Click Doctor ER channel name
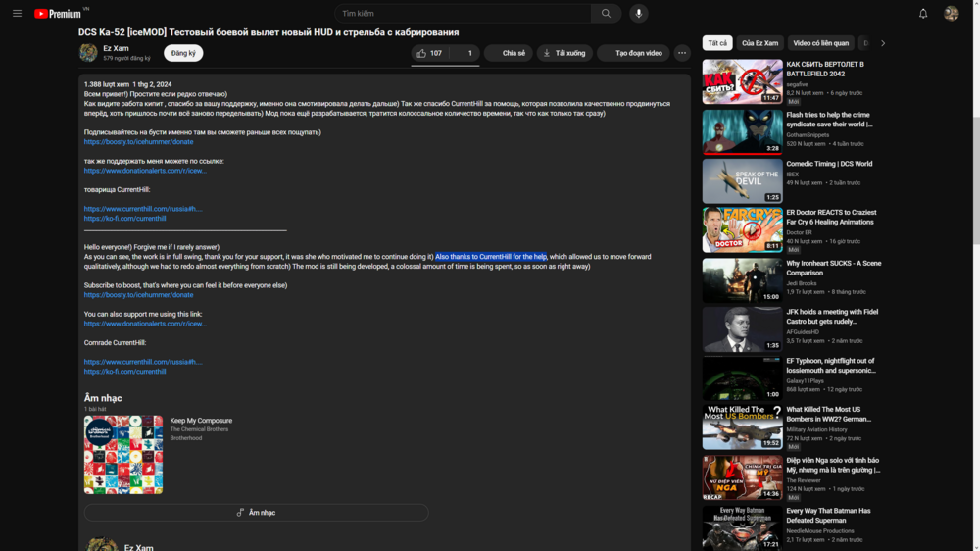The height and width of the screenshot is (551, 980). point(799,232)
